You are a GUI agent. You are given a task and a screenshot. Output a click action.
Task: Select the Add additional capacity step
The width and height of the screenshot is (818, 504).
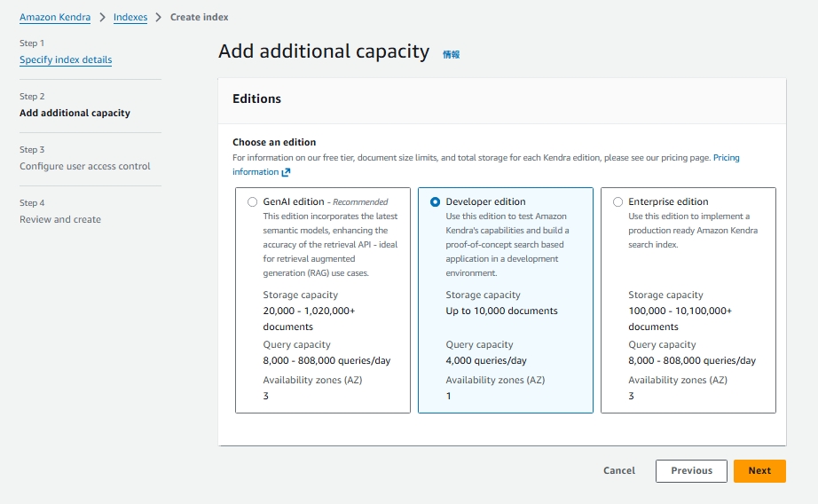75,113
